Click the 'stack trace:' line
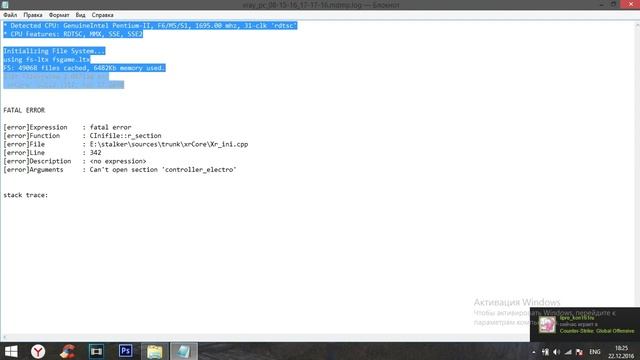This screenshot has width=640, height=360. pos(26,195)
